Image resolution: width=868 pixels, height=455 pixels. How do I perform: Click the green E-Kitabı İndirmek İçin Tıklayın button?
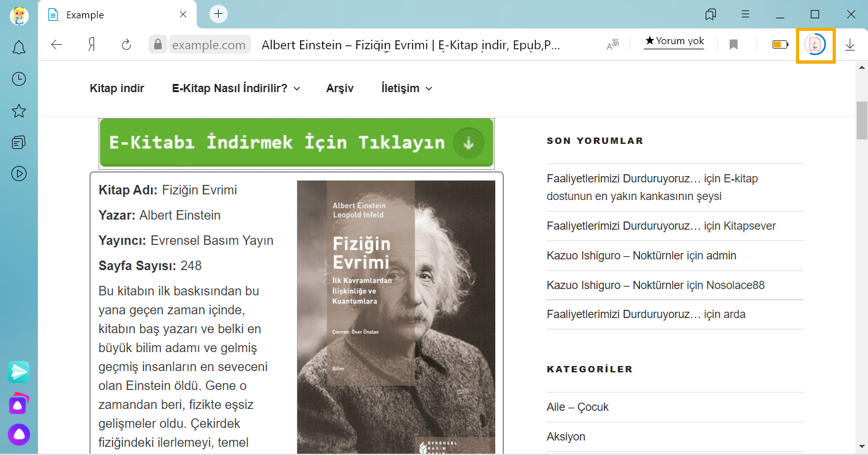(296, 143)
